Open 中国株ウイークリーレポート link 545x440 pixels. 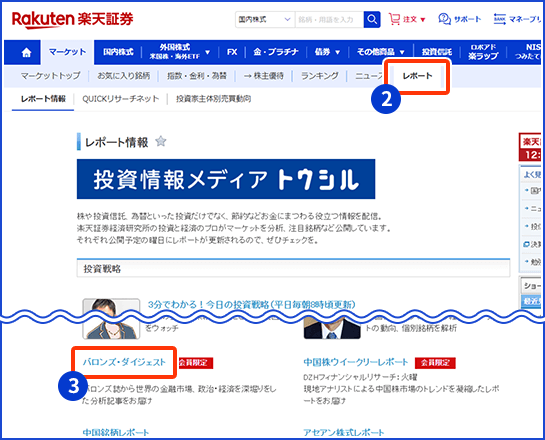tap(356, 362)
